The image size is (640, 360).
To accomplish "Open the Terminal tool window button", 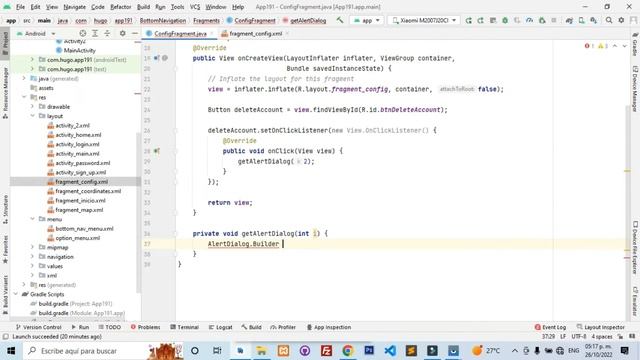I will point(184,327).
